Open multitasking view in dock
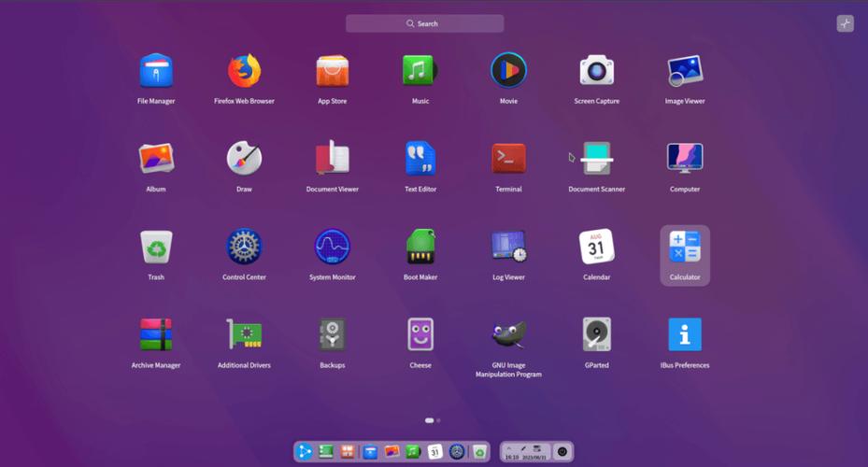The width and height of the screenshot is (868, 467). coord(348,451)
